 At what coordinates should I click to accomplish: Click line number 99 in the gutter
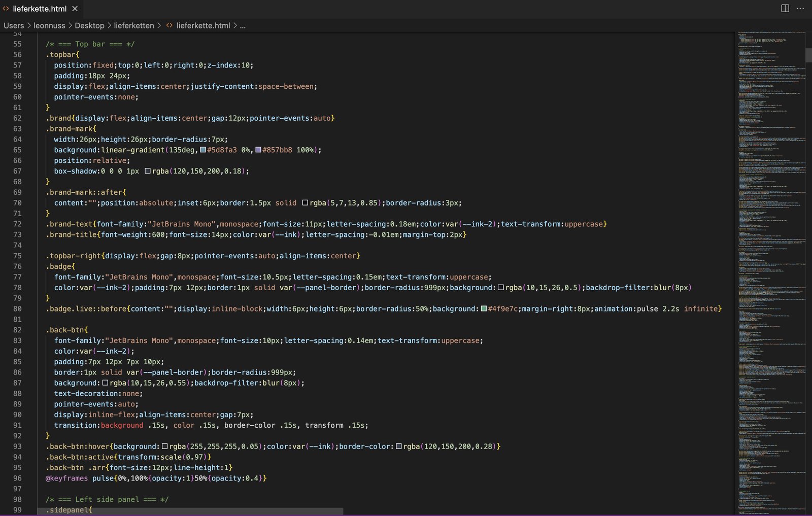17,510
